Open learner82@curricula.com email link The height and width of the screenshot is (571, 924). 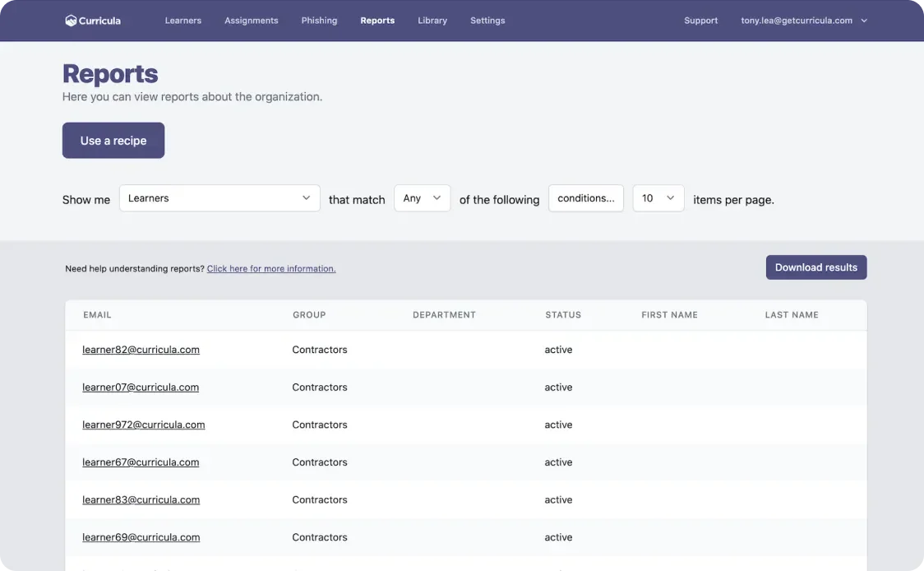pos(141,350)
